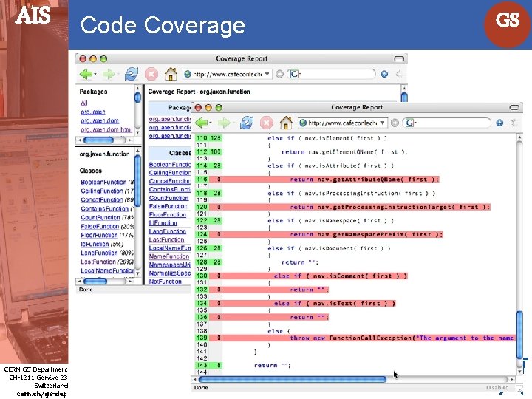Screen dimensions: 532x399
Task: Click the Classes pane horizontal scrollbar thumb
Action: 95,282
